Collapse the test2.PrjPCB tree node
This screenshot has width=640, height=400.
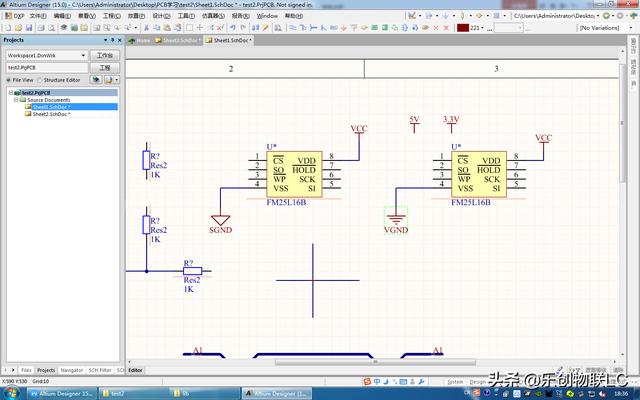pos(11,93)
